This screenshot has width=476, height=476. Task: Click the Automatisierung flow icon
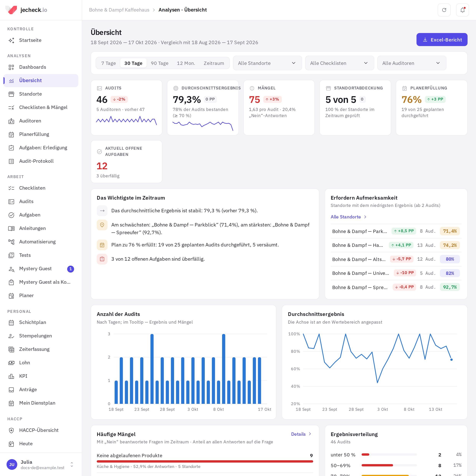tap(11, 242)
